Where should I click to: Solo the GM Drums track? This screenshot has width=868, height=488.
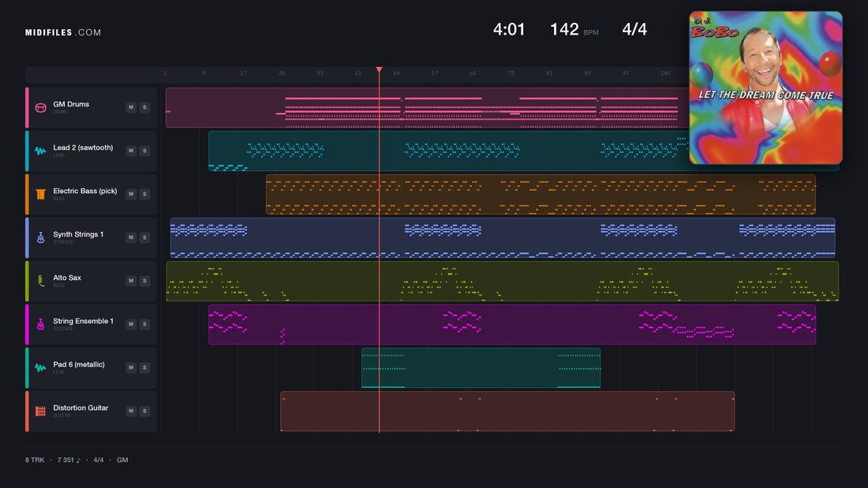(x=144, y=107)
